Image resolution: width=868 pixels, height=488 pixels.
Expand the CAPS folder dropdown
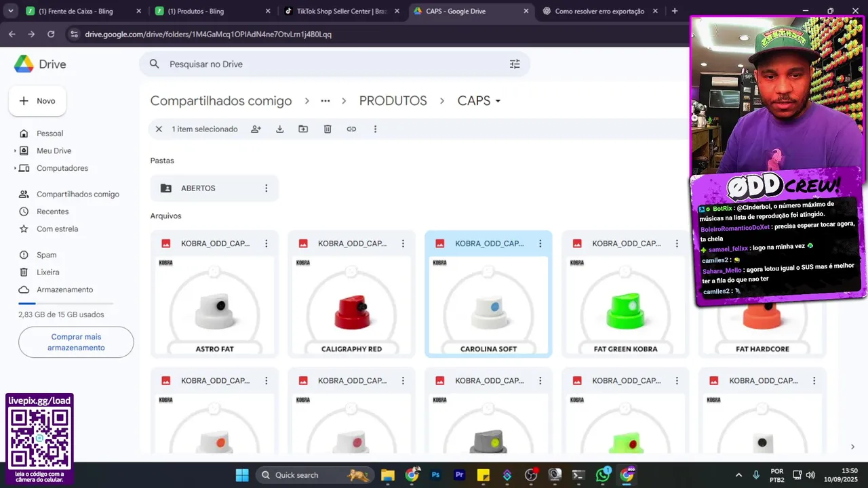[498, 101]
